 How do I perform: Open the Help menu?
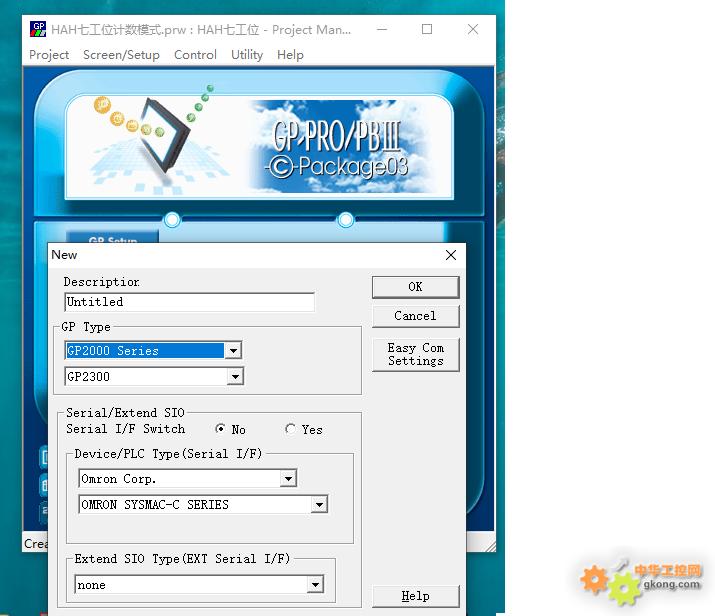290,55
